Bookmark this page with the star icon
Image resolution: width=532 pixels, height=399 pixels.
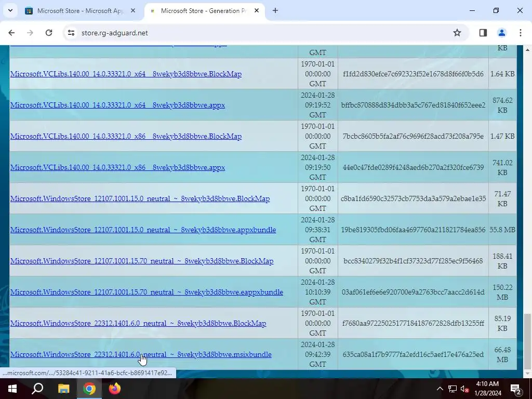tap(457, 33)
